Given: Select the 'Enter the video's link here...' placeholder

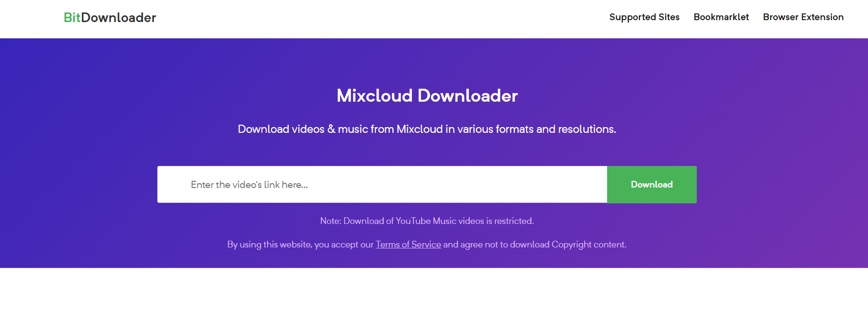Looking at the screenshot, I should click(249, 185).
